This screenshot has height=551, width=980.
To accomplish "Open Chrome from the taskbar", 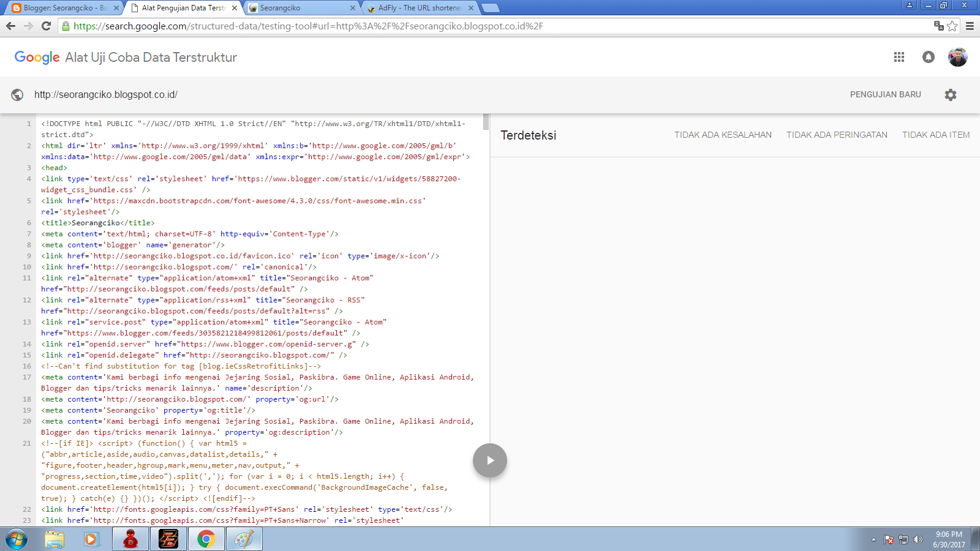I will (x=206, y=539).
